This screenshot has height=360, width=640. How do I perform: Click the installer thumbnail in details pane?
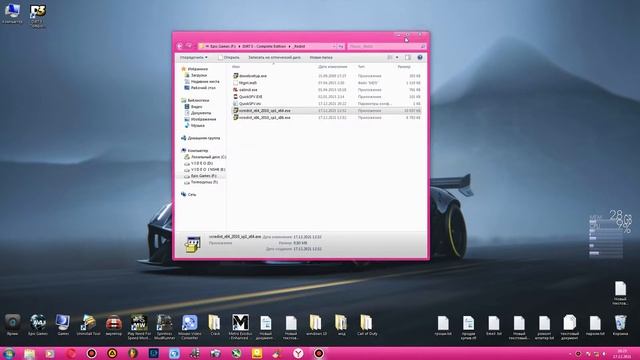point(192,244)
